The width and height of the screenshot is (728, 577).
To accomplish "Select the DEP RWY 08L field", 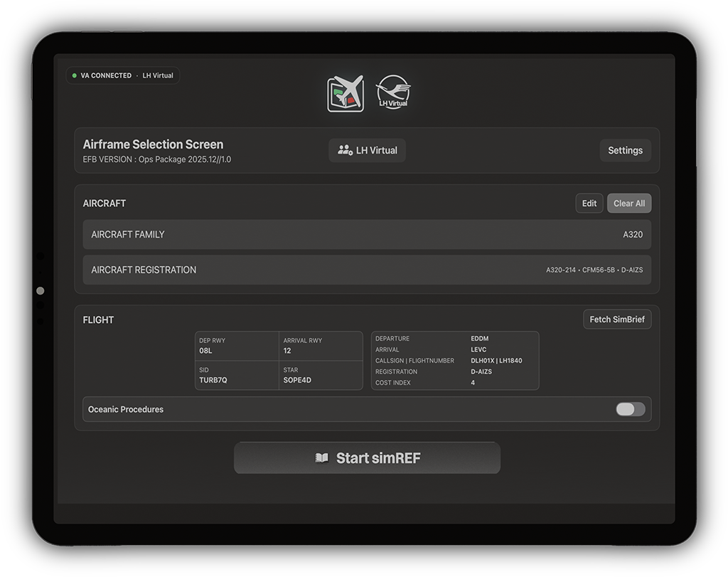I will tap(237, 346).
